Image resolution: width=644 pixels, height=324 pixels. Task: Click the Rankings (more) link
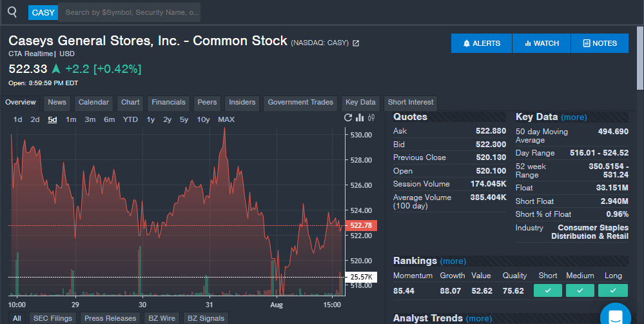pos(453,261)
